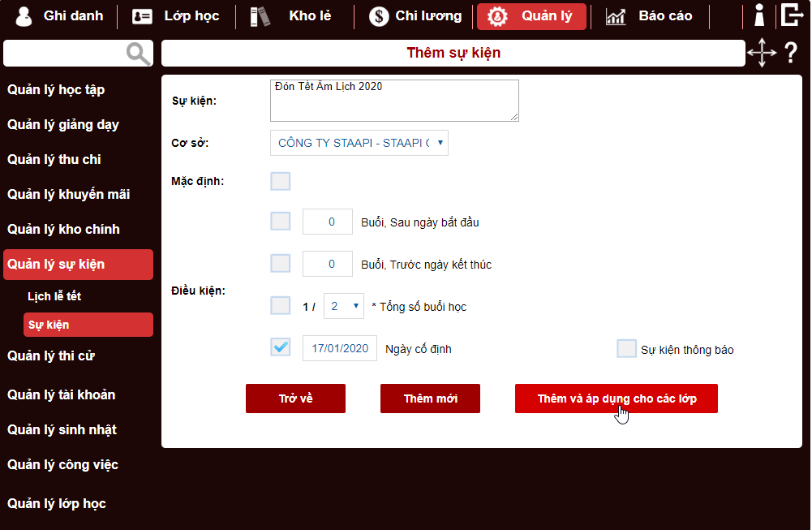The height and width of the screenshot is (530, 812).
Task: Open Chi lương dollar icon
Action: pos(379,16)
